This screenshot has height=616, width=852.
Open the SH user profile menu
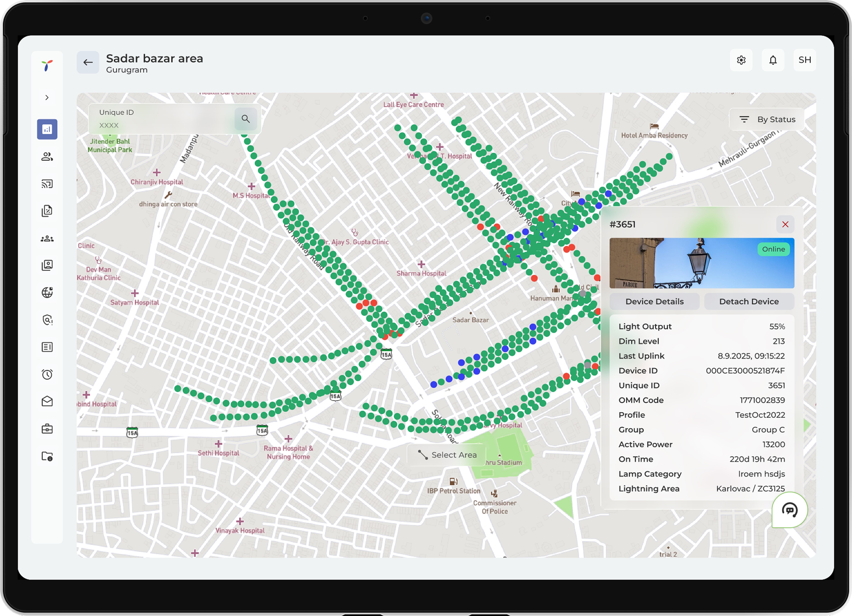(804, 60)
